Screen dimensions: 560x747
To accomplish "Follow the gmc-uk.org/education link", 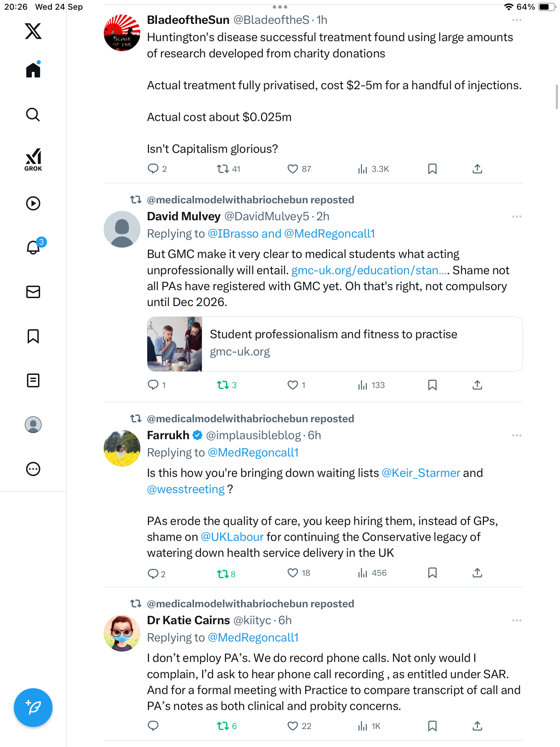I will click(369, 270).
